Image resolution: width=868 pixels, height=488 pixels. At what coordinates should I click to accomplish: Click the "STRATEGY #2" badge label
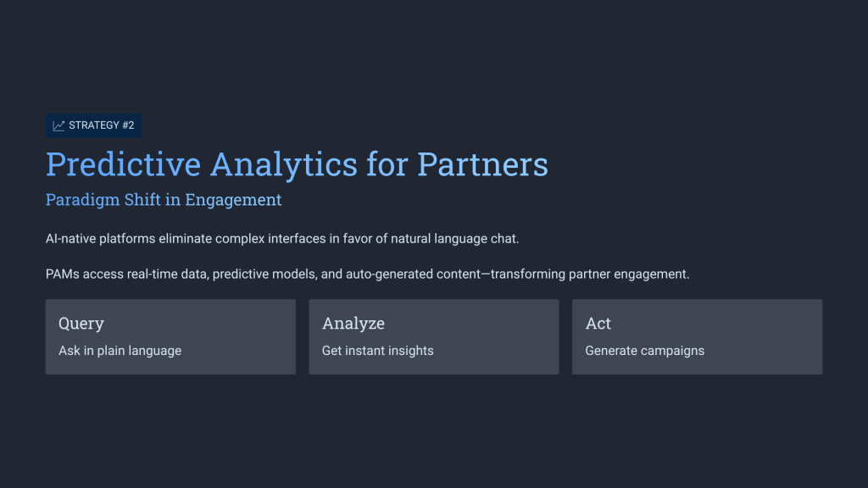pyautogui.click(x=102, y=125)
